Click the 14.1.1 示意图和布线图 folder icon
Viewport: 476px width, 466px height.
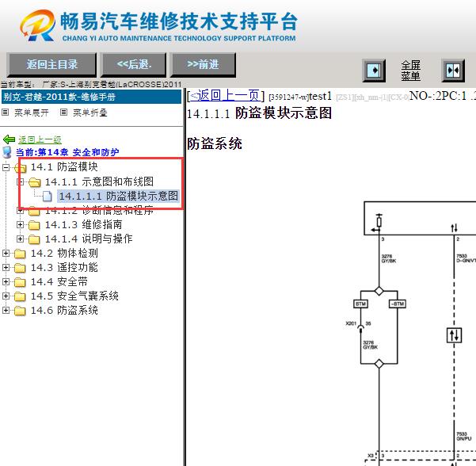coord(35,182)
